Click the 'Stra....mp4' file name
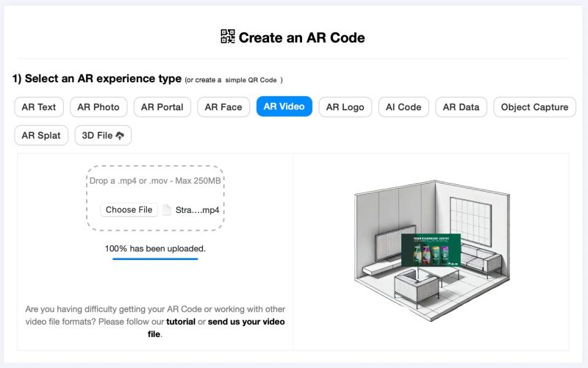 point(197,210)
